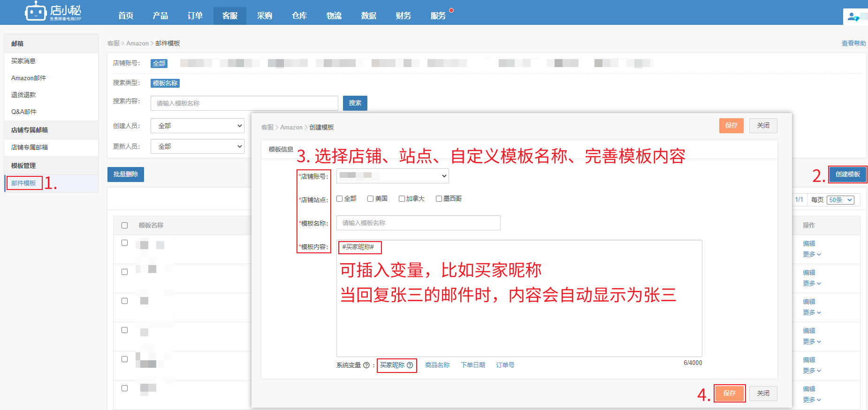Open 物流 in top navigation
This screenshot has width=868, height=410.
coord(334,15)
